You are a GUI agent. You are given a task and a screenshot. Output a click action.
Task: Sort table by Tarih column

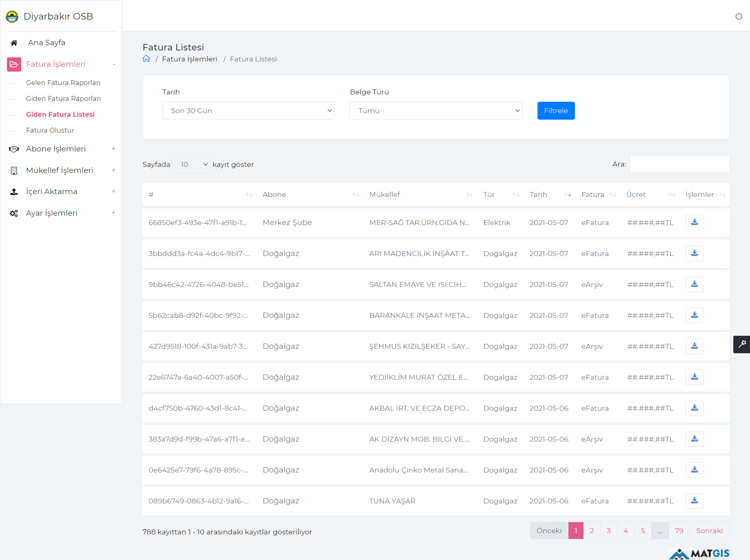click(x=550, y=195)
